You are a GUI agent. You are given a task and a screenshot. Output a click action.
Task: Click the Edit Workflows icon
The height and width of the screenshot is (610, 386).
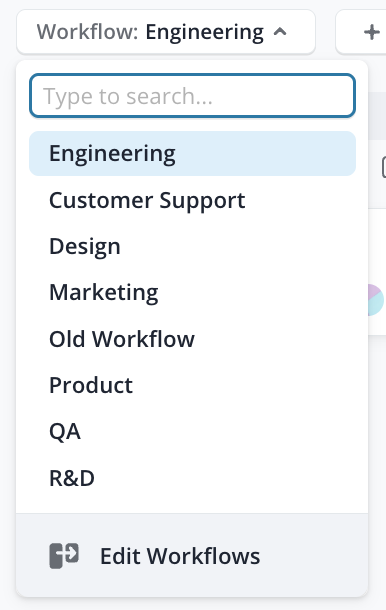tap(64, 556)
